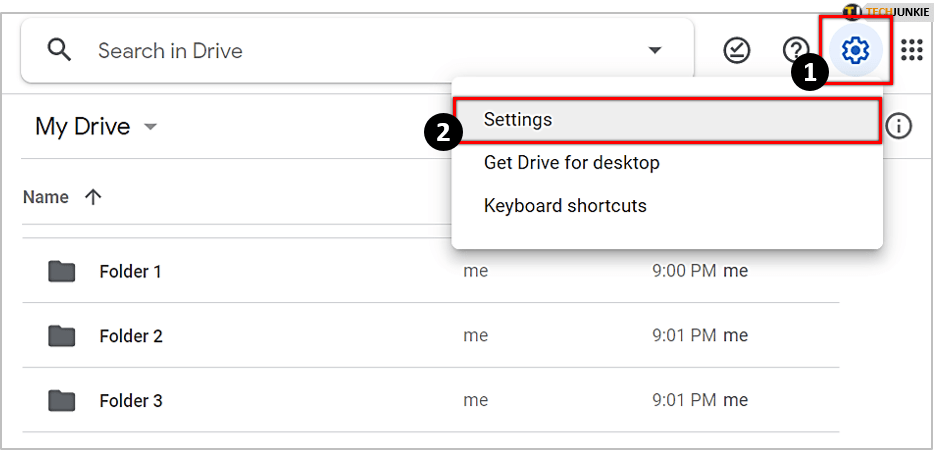Viewport: 937px width, 450px height.
Task: Click the Folder 1 folder icon
Action: (62, 271)
